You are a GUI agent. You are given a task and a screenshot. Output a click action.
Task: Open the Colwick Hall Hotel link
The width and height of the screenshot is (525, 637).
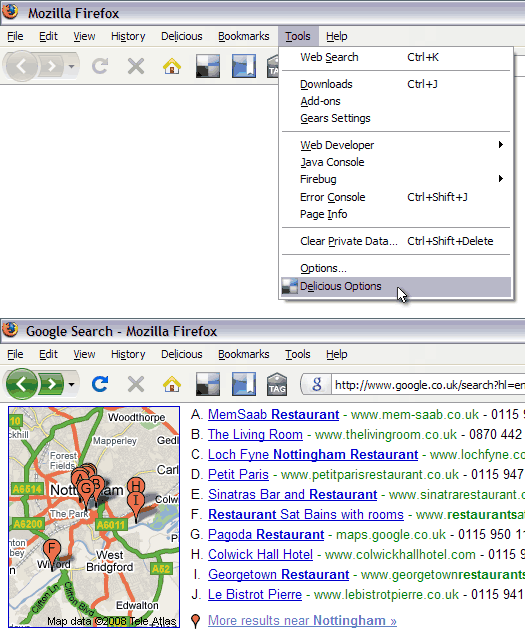260,554
